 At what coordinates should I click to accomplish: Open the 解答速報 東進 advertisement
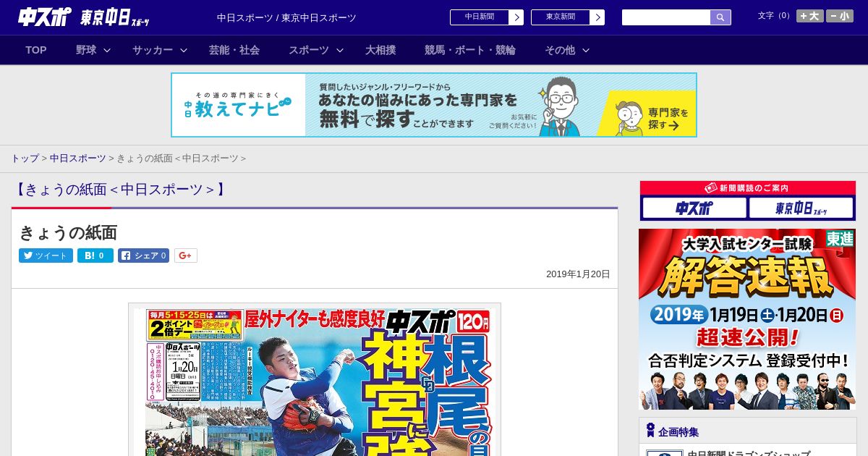[x=747, y=319]
